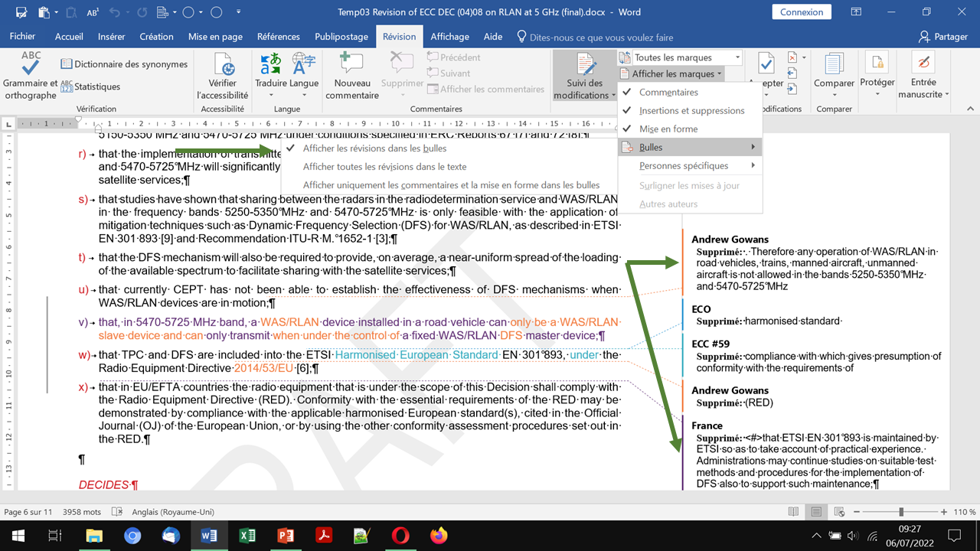Select Afficher toutes les révisions dans le texte
This screenshot has height=551, width=980.
[449, 166]
